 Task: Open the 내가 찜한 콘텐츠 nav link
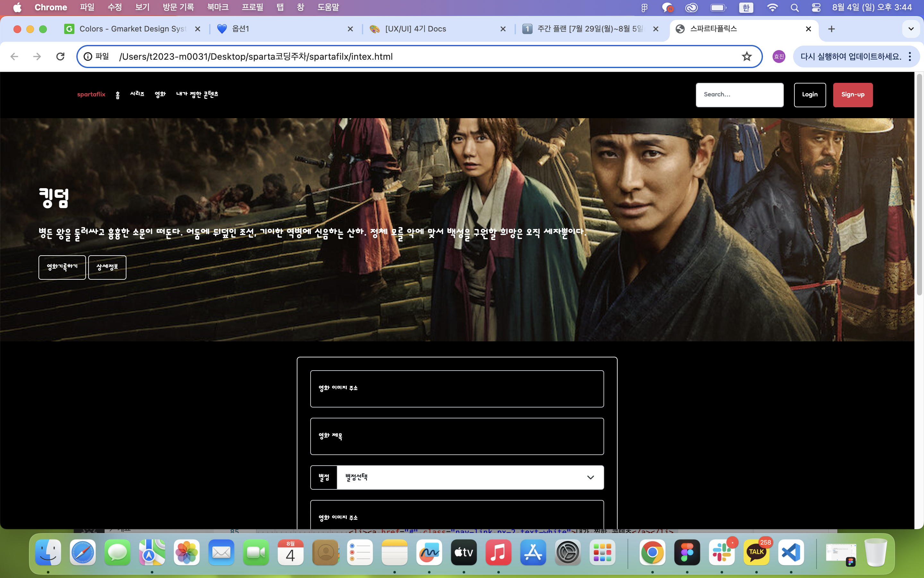pyautogui.click(x=197, y=94)
